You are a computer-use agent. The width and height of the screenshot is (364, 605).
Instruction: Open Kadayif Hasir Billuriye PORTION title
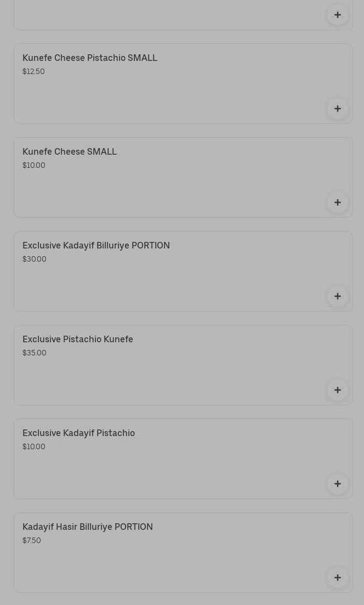[88, 527]
